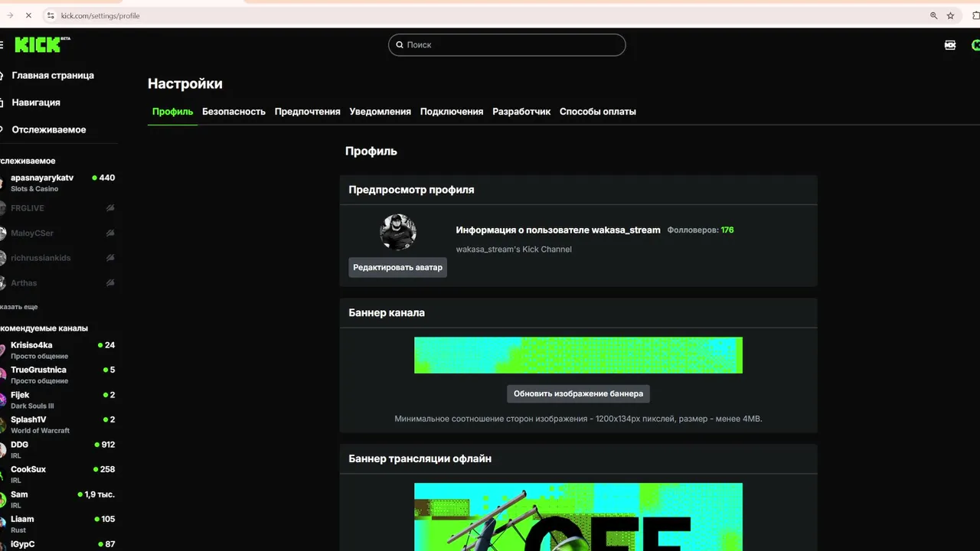This screenshot has height=551, width=980.
Task: Open the hamburger sidebar menu
Action: click(x=2, y=44)
